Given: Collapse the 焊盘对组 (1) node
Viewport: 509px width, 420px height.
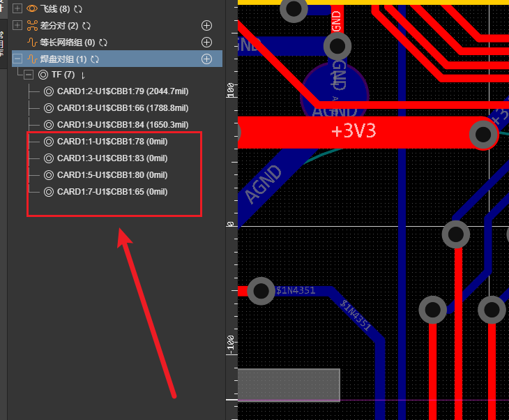Looking at the screenshot, I should click(17, 59).
